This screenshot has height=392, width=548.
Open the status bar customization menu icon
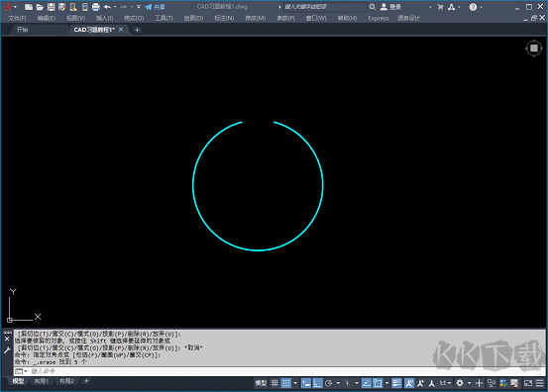pos(540,383)
